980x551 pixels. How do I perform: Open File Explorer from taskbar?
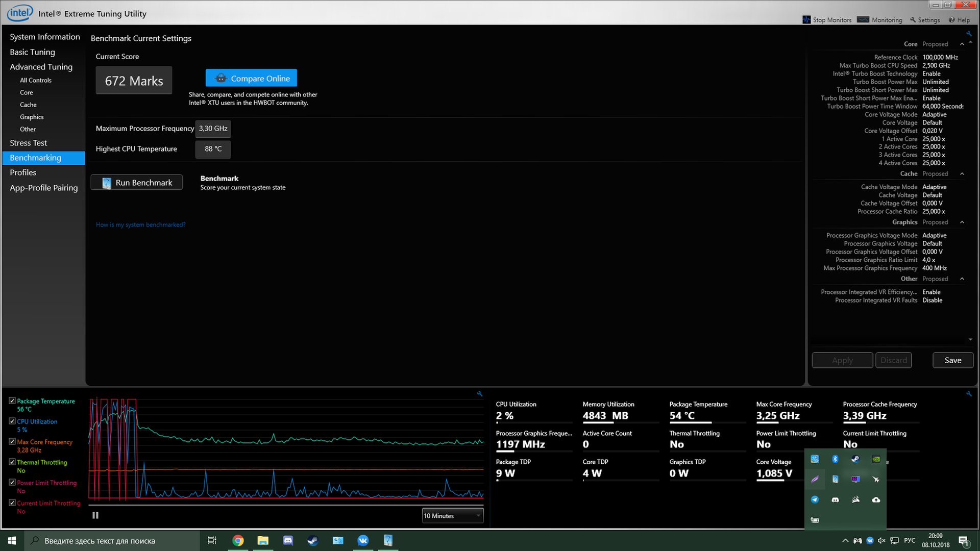[x=263, y=541]
